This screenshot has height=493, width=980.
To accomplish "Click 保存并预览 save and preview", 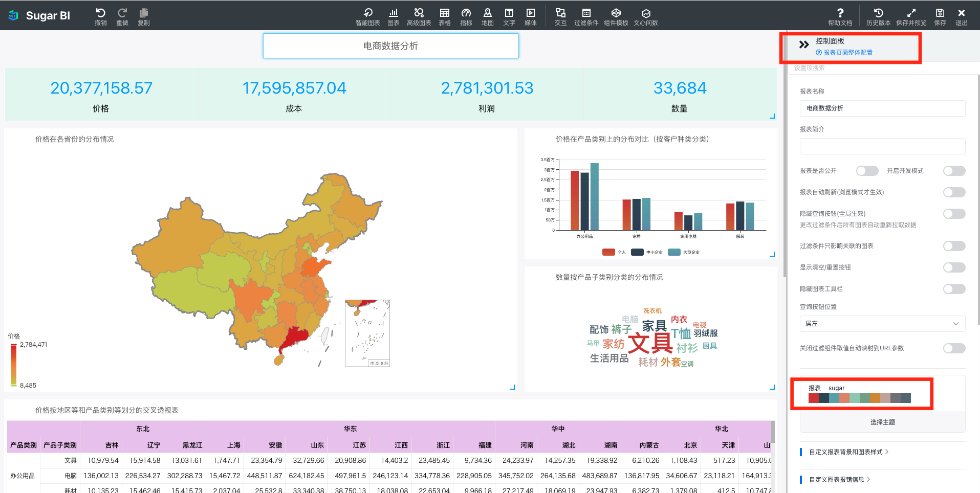I will click(x=911, y=16).
